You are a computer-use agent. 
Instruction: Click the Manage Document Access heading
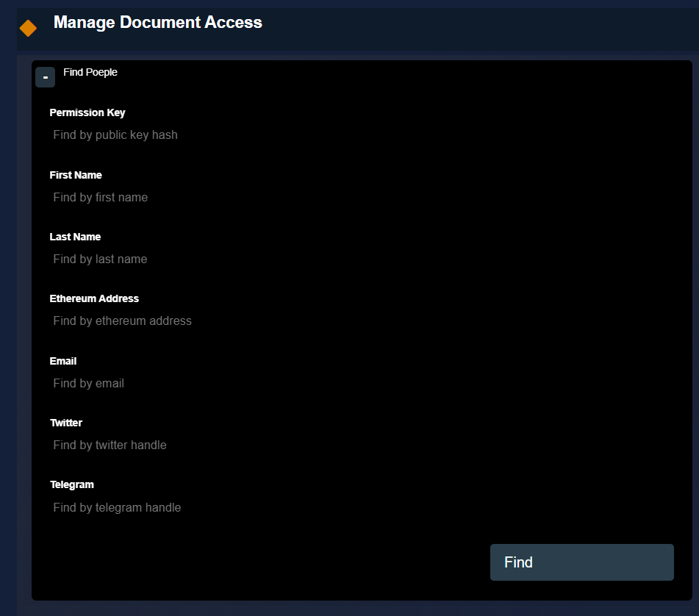click(157, 23)
